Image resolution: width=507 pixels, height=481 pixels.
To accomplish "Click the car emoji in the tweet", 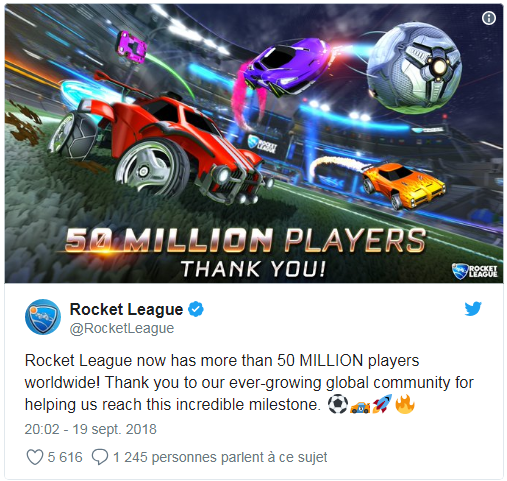I will click(360, 406).
